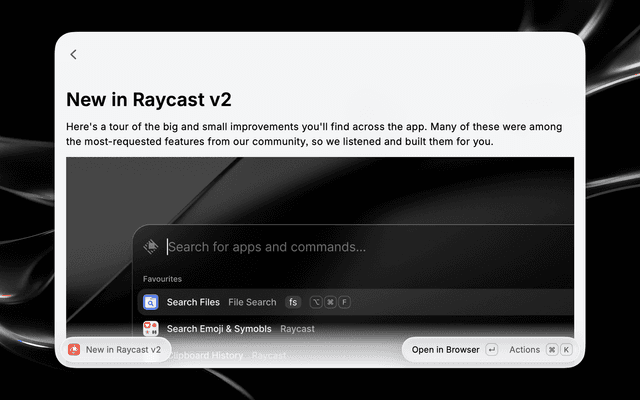Click the 'Raycast' subtitle beside Search Emoji

pos(297,329)
